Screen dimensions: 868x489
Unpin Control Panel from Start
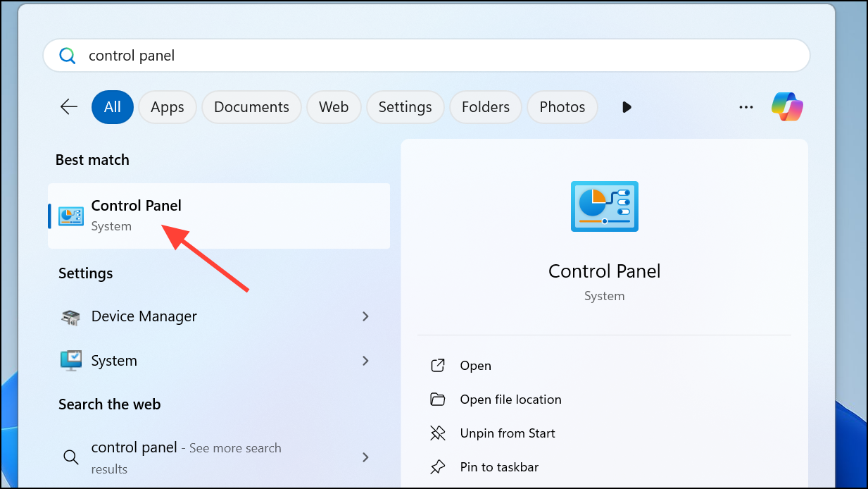click(x=507, y=433)
